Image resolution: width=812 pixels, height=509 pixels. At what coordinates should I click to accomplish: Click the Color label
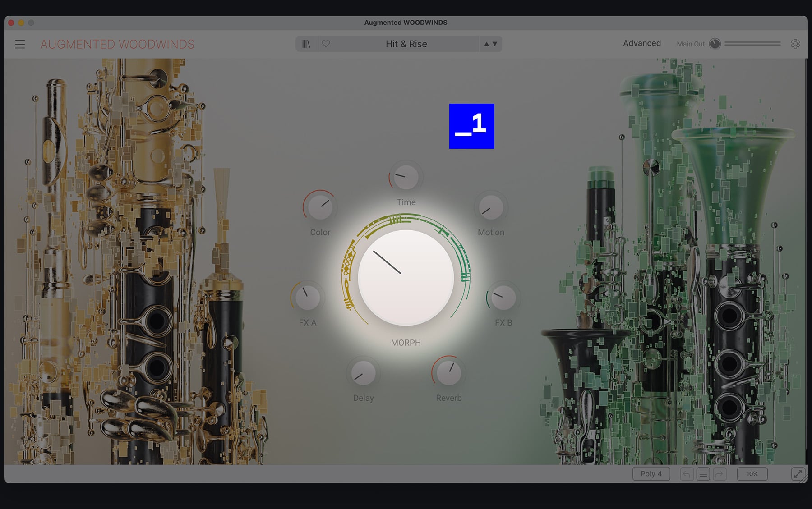pyautogui.click(x=320, y=232)
